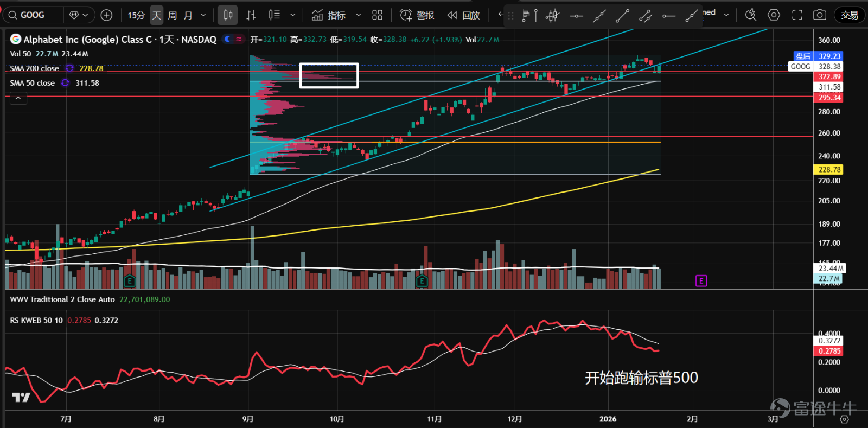Add symbol with the plus circle icon
Image resolution: width=868 pixels, height=428 pixels.
point(107,15)
